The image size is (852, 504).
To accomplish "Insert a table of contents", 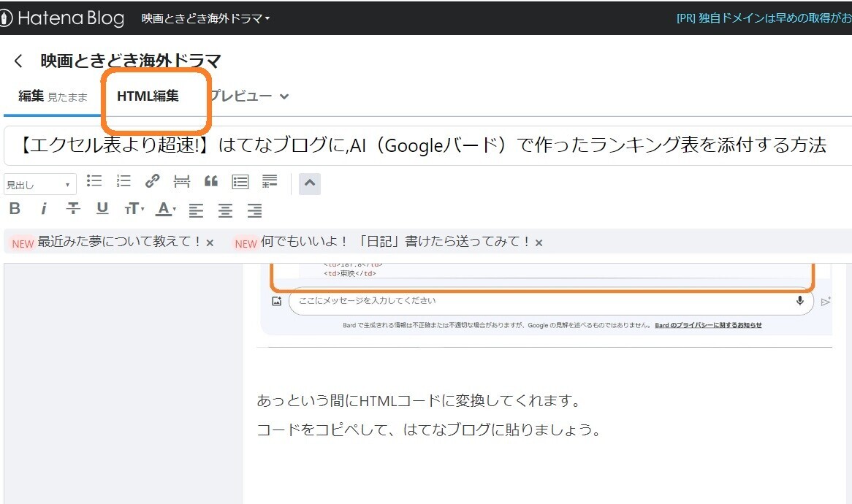I will point(240,181).
